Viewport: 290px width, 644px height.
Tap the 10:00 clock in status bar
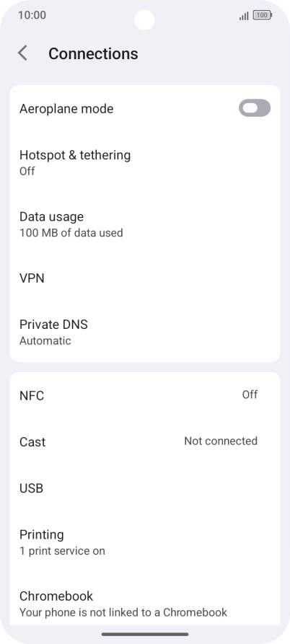coord(32,15)
